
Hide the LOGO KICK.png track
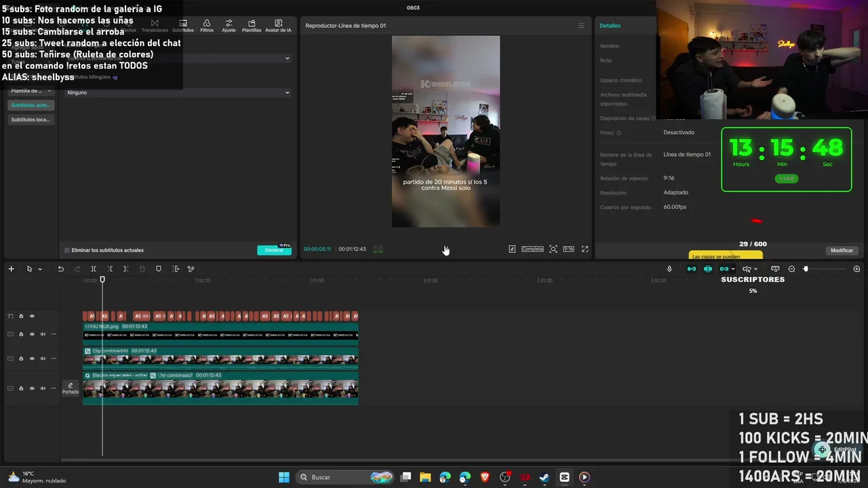coord(32,334)
